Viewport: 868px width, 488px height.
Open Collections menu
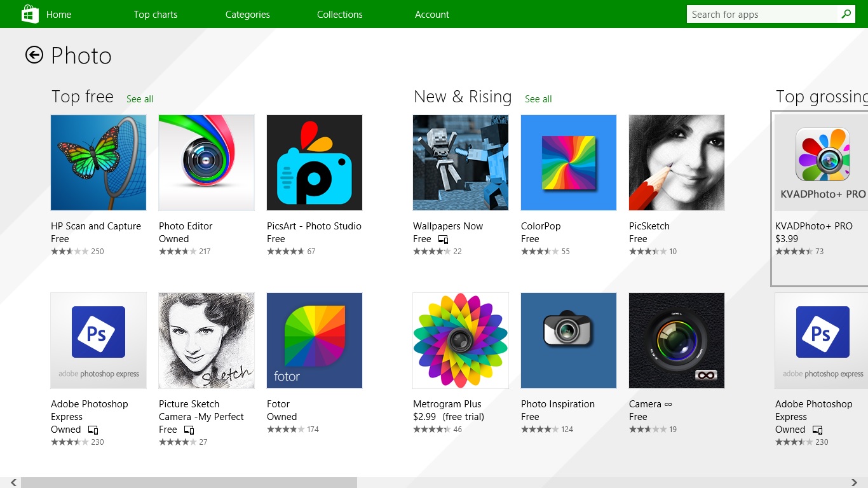point(340,14)
